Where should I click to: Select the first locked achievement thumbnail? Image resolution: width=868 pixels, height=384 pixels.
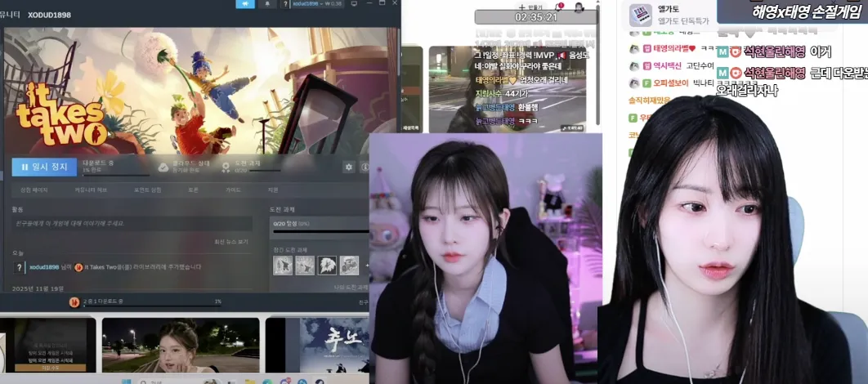pos(283,266)
